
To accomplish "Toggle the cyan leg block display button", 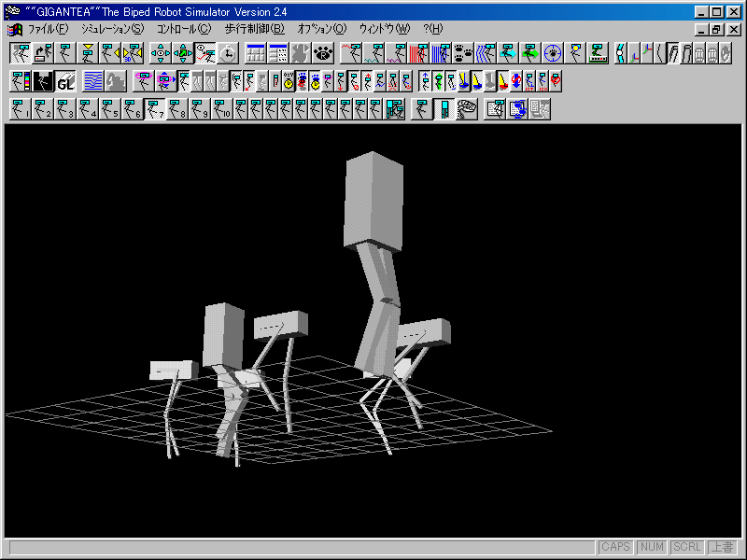I will tap(444, 109).
